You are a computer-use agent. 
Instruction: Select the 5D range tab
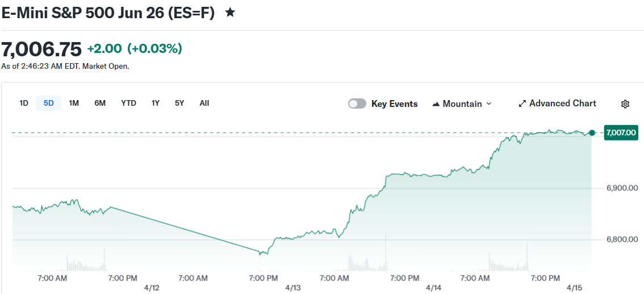pos(48,103)
